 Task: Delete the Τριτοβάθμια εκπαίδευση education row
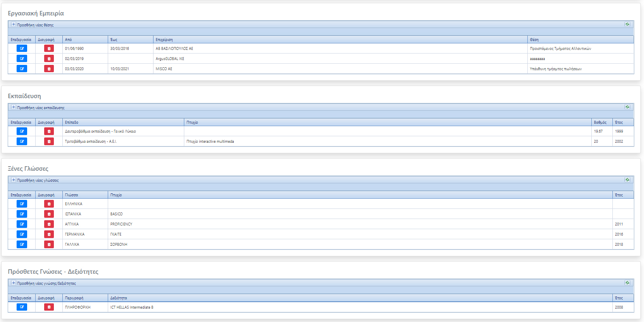pos(49,142)
